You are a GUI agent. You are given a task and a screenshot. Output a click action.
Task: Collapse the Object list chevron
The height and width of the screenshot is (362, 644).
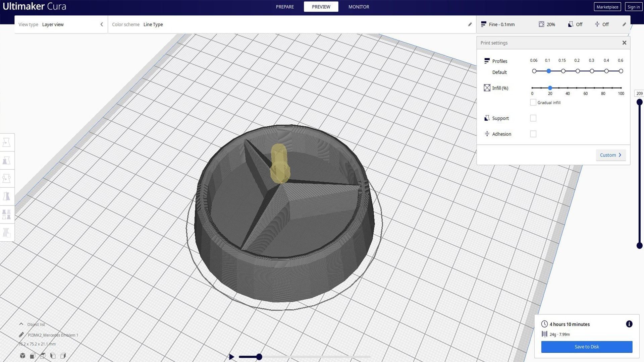coord(21,324)
